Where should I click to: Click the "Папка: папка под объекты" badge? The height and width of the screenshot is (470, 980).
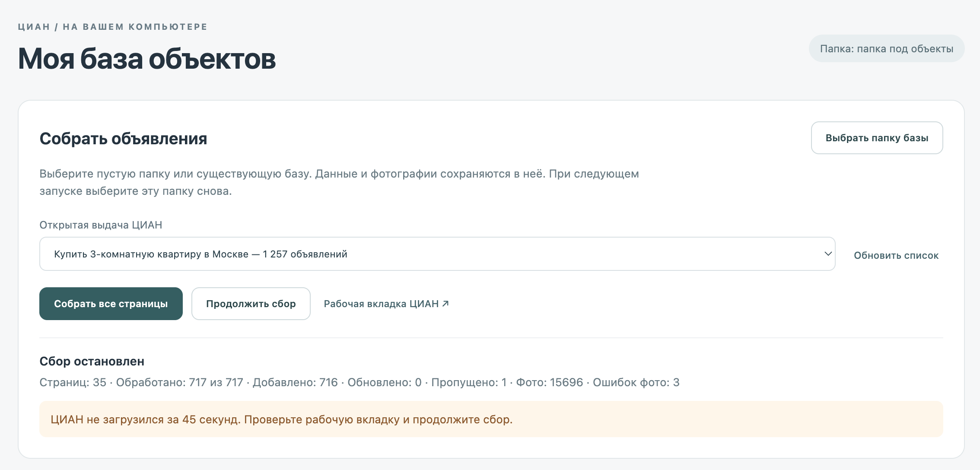coord(887,49)
